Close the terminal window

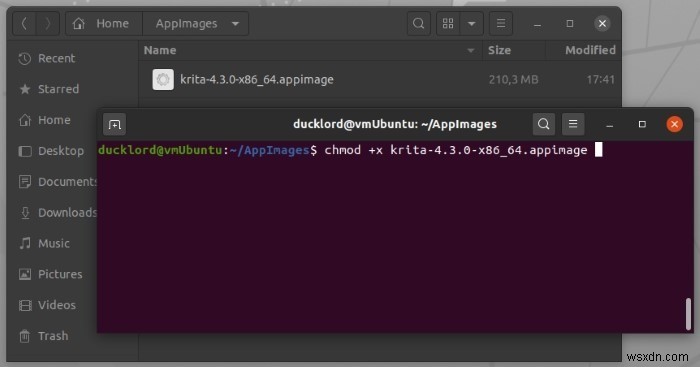(x=675, y=124)
